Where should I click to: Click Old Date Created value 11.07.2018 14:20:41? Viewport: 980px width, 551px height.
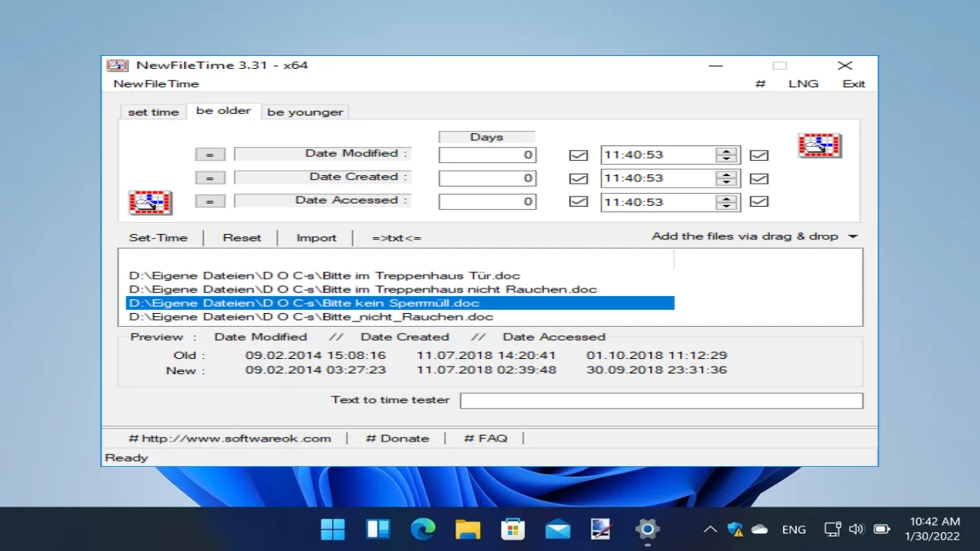486,355
